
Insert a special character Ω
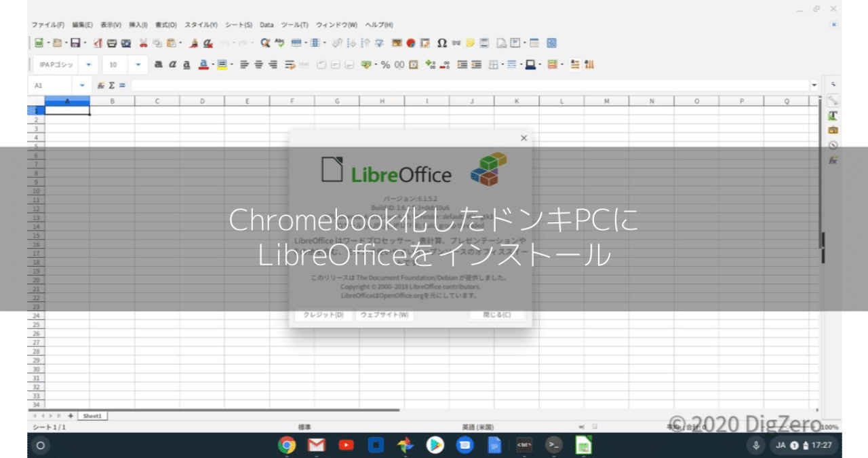tap(441, 43)
